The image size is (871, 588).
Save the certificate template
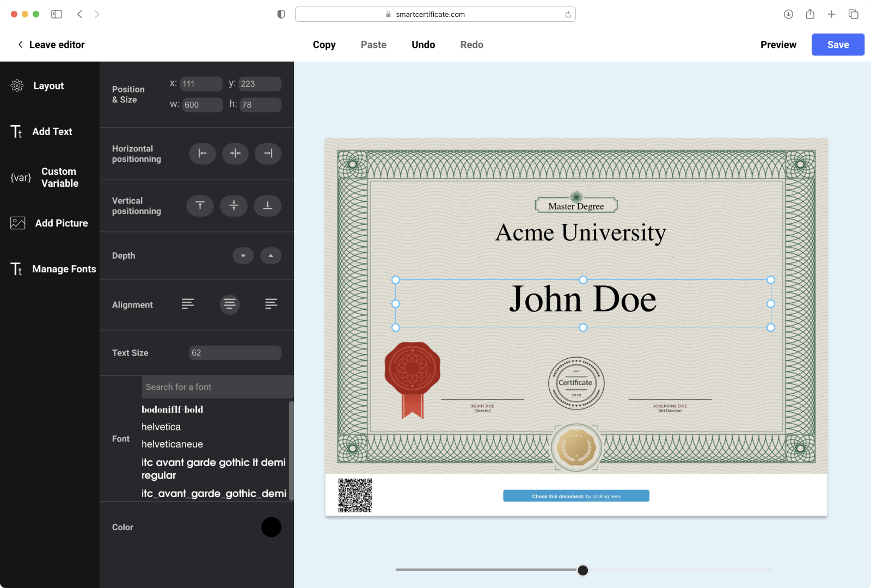tap(838, 45)
